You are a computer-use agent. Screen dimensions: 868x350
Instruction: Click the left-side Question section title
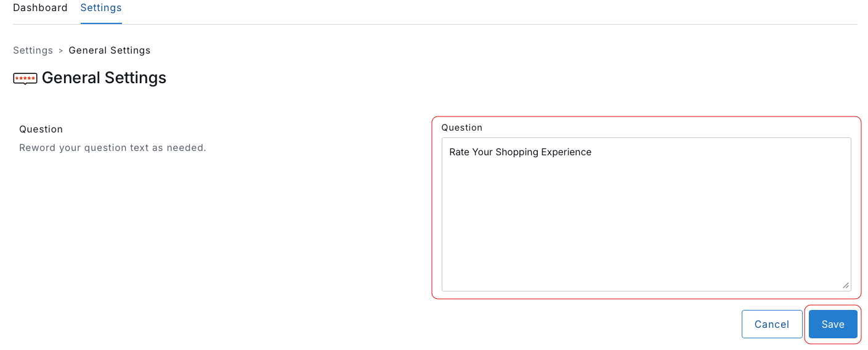[41, 129]
